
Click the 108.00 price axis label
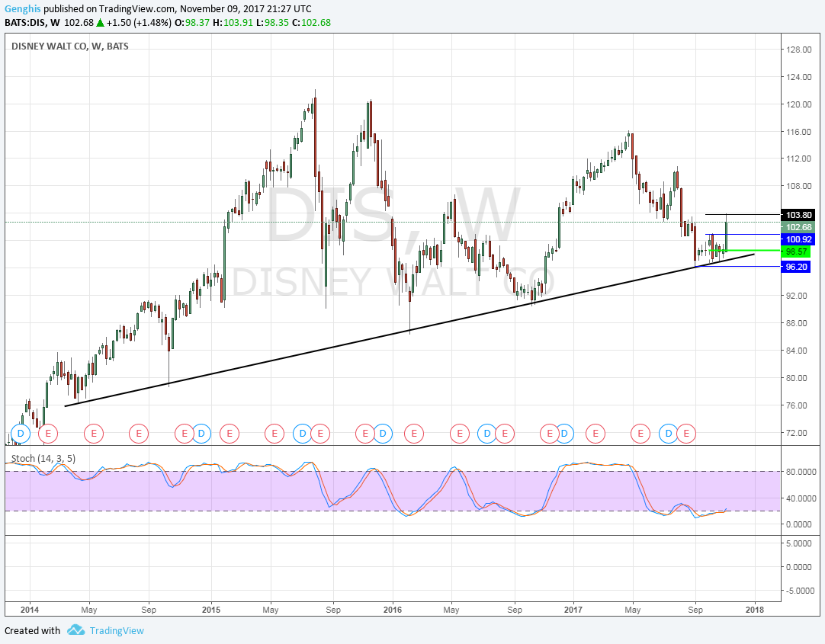click(798, 186)
